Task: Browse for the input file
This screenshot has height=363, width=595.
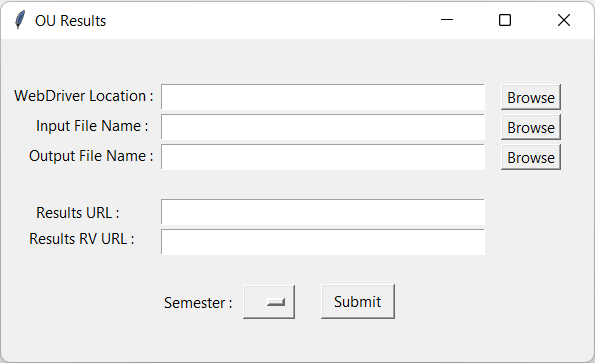Action: [x=531, y=127]
